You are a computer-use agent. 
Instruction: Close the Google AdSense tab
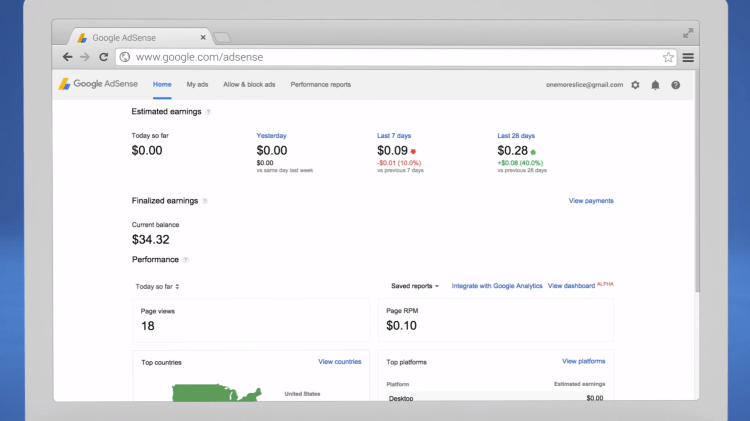point(203,37)
